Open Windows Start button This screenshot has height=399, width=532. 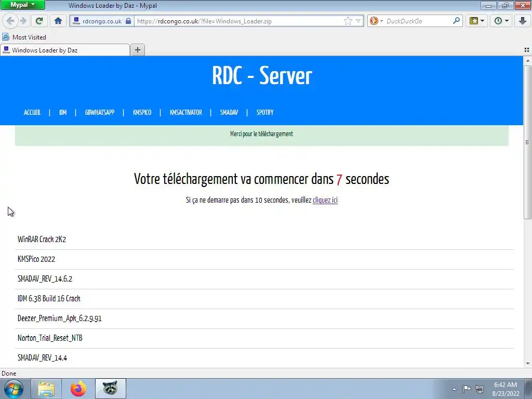14,389
